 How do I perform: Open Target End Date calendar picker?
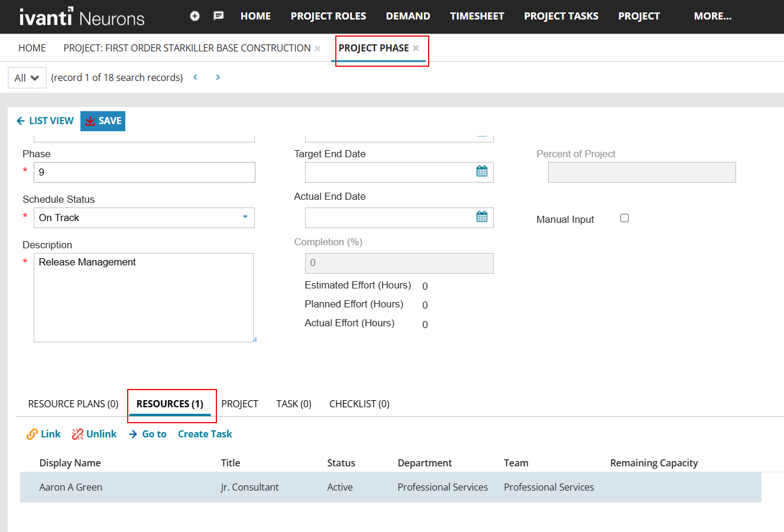coord(482,171)
